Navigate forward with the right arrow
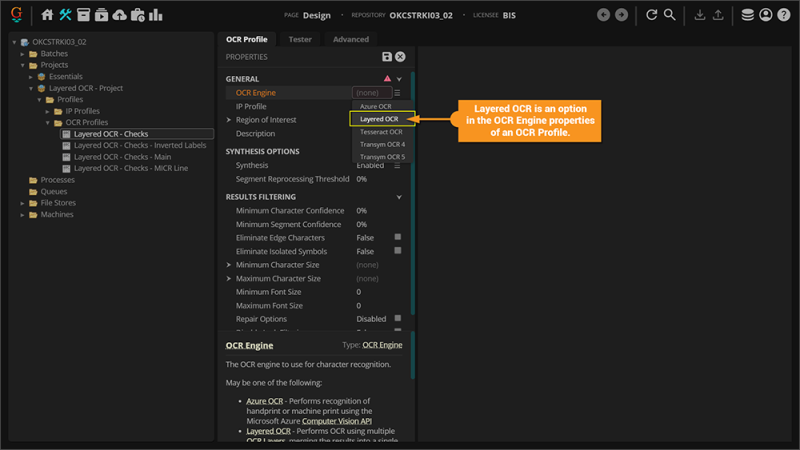The width and height of the screenshot is (800, 450). (621, 15)
